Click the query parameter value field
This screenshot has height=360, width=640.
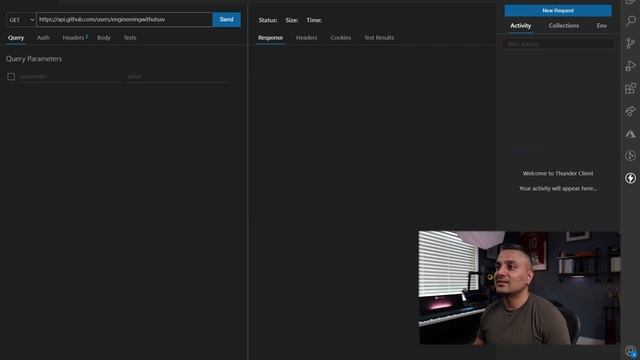click(178, 77)
